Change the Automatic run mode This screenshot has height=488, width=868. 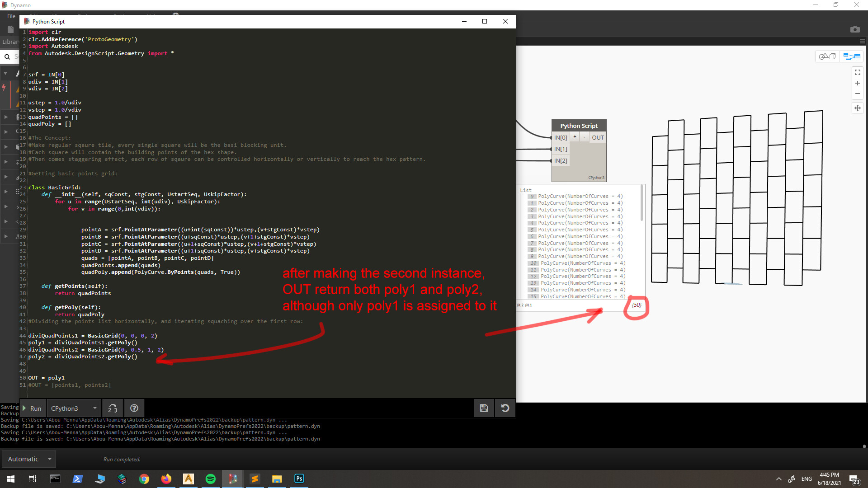coord(28,459)
